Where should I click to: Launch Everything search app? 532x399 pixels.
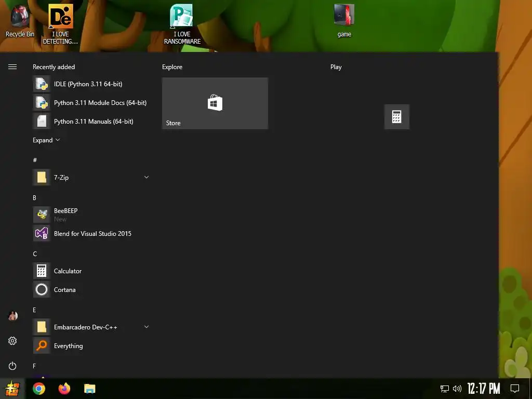(91, 345)
